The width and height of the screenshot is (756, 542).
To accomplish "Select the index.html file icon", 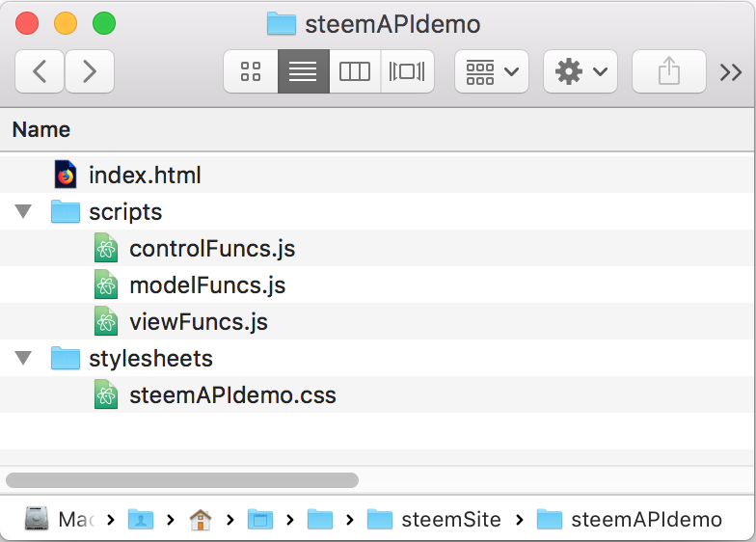I will [66, 176].
